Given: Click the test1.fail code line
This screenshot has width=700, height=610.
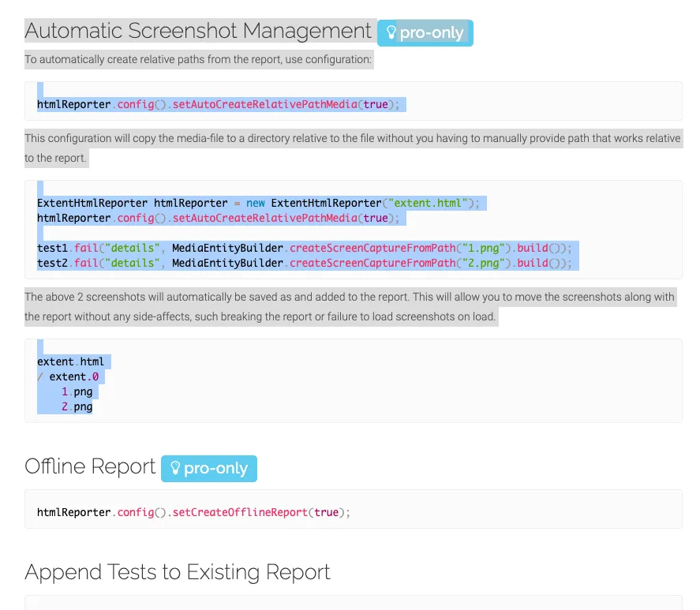Looking at the screenshot, I should click(304, 248).
